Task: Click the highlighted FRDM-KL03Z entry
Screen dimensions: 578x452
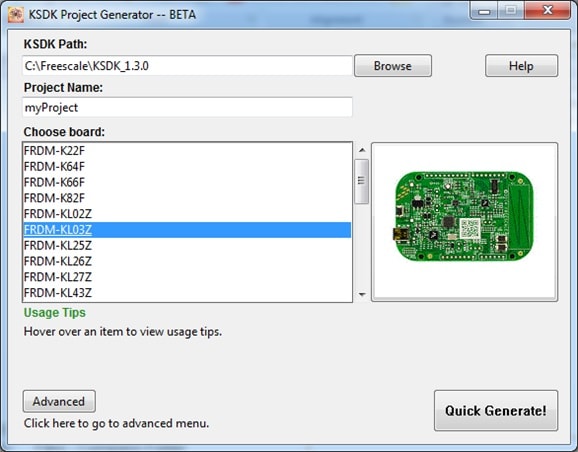Action: click(187, 230)
